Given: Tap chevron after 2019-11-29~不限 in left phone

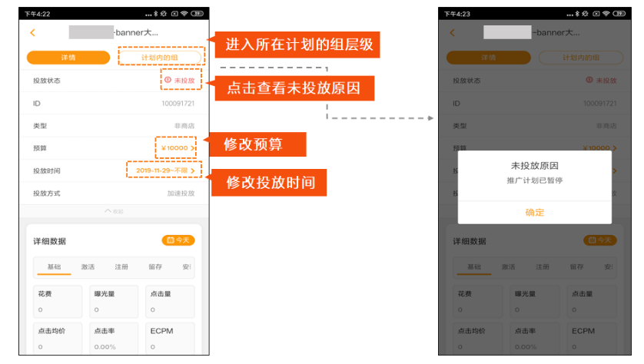Looking at the screenshot, I should [192, 170].
